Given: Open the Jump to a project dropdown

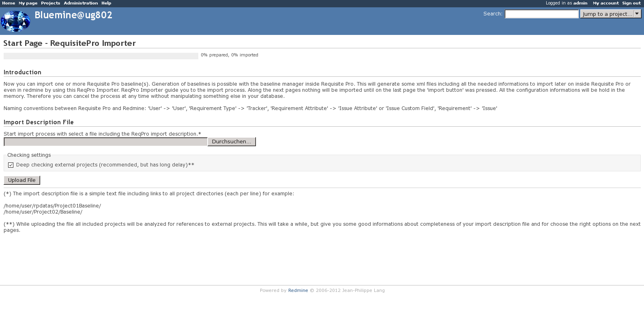Looking at the screenshot, I should 611,14.
